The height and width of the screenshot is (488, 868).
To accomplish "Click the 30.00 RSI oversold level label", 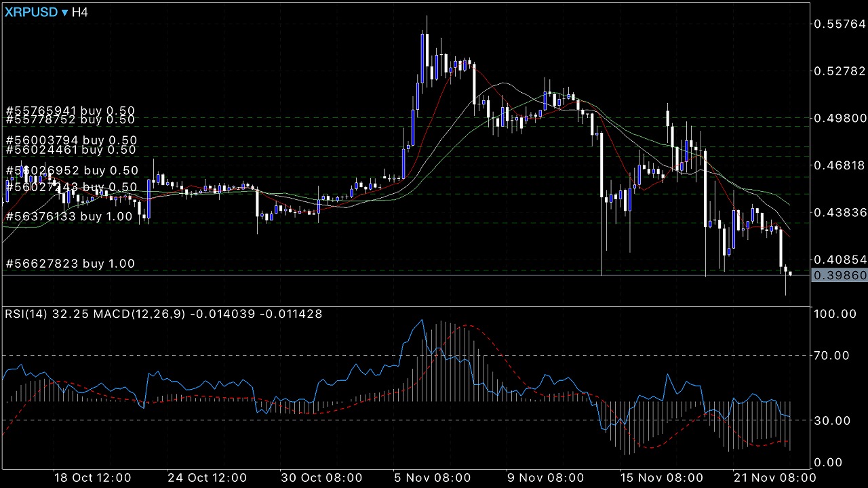I will [832, 420].
